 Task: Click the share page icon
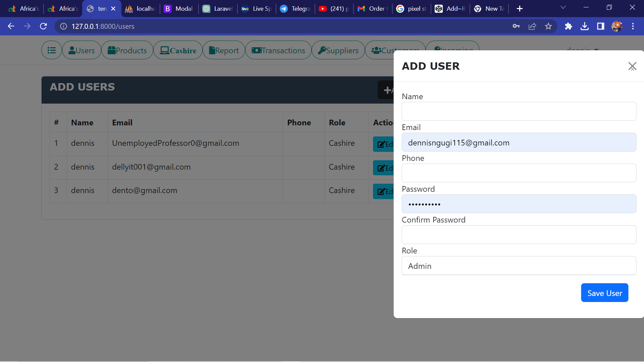[532, 26]
